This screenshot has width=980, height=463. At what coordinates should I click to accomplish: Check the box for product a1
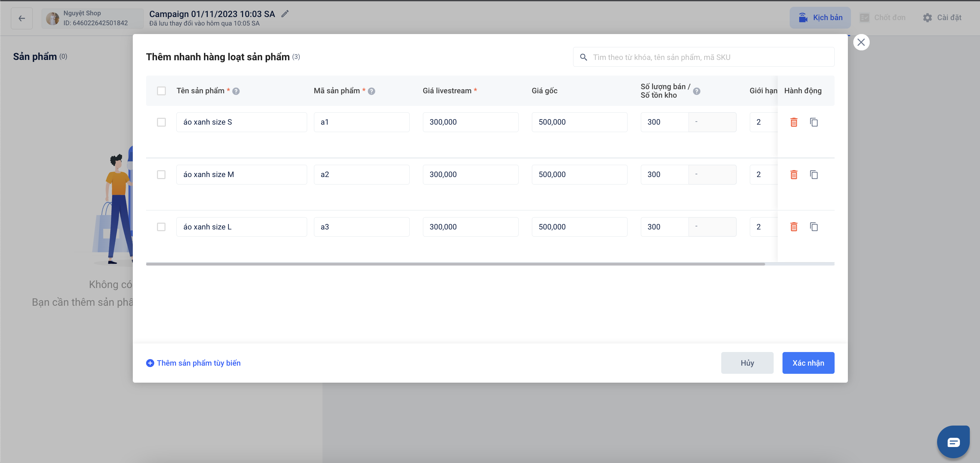161,122
